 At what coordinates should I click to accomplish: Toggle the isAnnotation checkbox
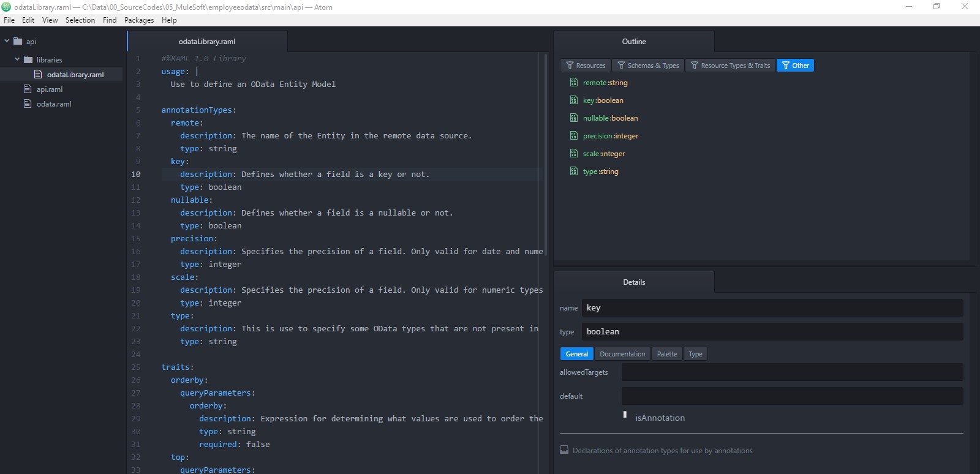(x=625, y=415)
